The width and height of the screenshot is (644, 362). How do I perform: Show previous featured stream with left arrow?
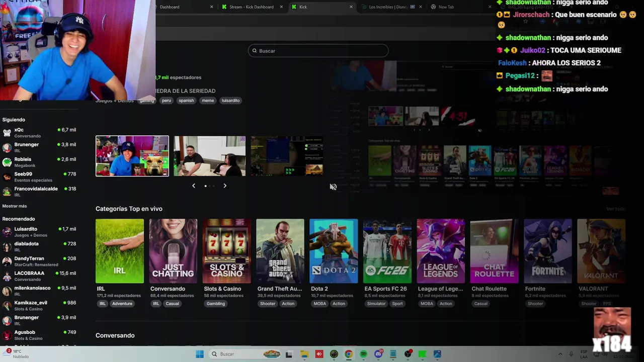(194, 186)
